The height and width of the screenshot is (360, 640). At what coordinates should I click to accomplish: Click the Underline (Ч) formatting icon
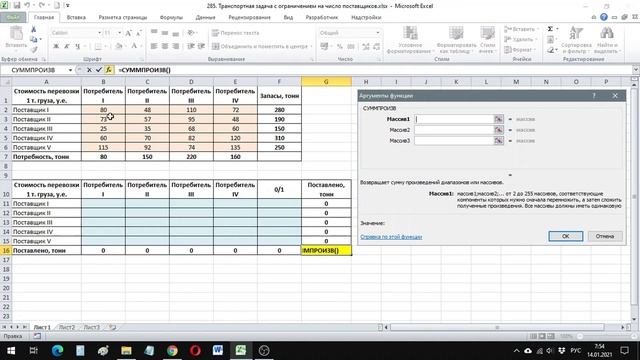[x=77, y=46]
